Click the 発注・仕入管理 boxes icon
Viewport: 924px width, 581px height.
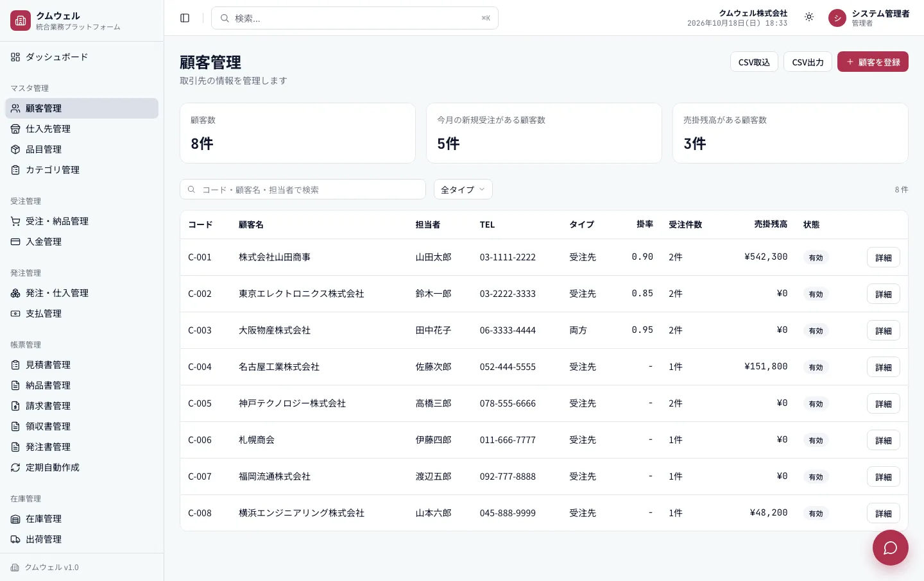tap(15, 293)
